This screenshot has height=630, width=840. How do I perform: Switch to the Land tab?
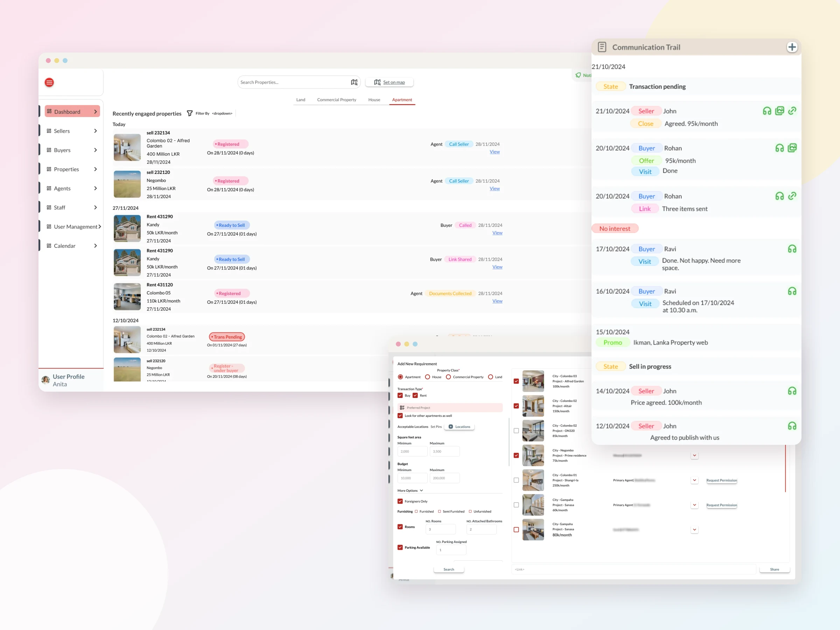301,100
